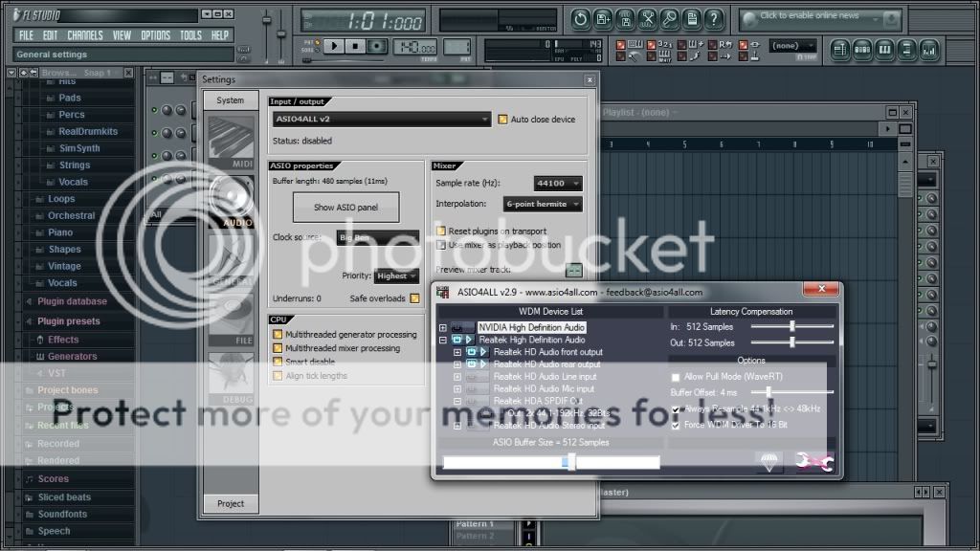Viewport: 980px width, 551px height.
Task: Switch to the Project settings tab
Action: [x=231, y=503]
